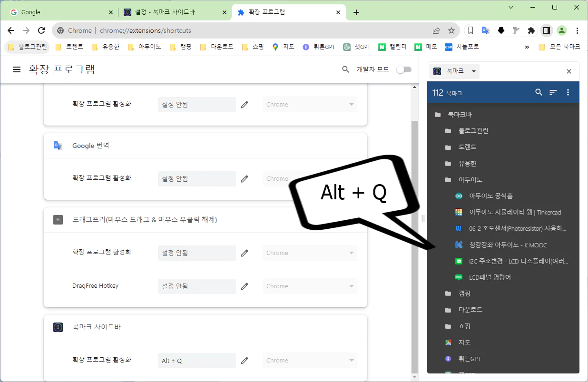Open the extensions page hamburger menu

click(x=17, y=69)
